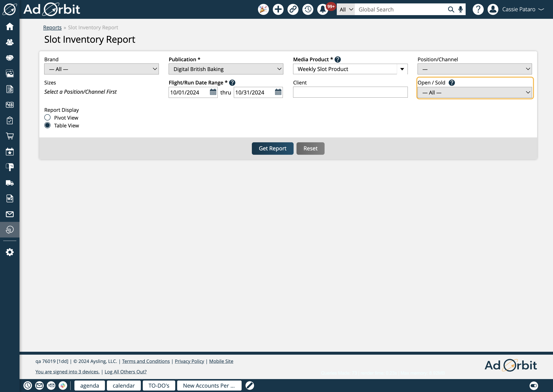Screen dimensions: 553x392
Task: Click the plus add-new icon
Action: pos(278,10)
